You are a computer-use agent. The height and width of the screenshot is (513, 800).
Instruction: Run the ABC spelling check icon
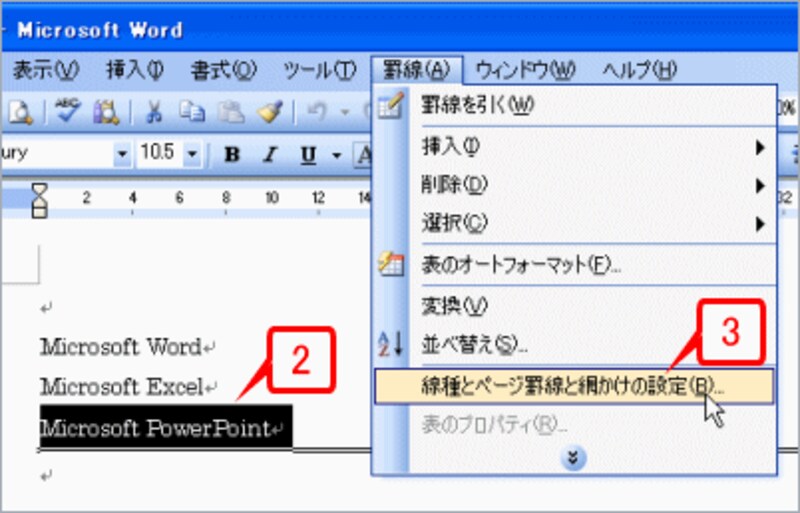coord(67,111)
